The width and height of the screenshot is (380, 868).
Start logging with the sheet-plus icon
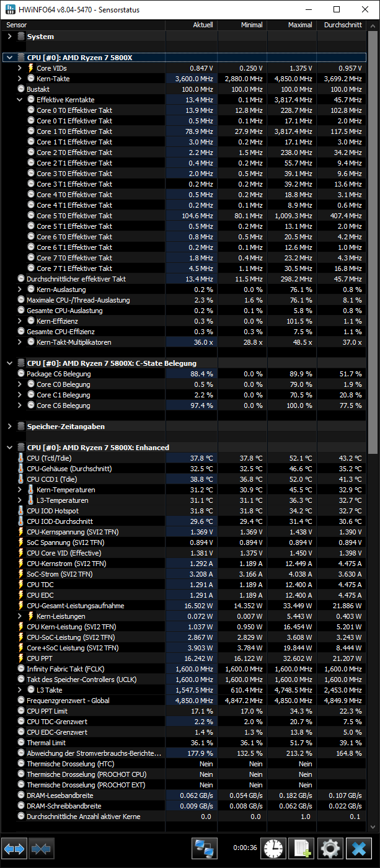click(x=301, y=848)
